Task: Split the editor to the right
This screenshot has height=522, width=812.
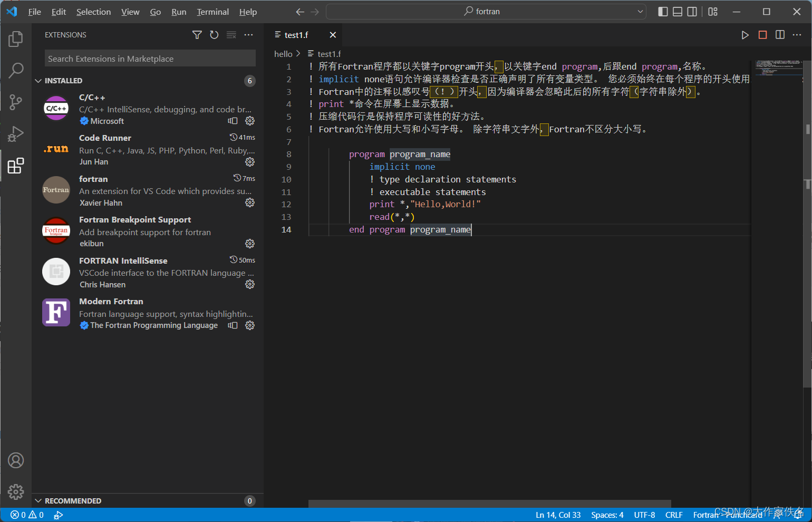Action: pyautogui.click(x=780, y=35)
